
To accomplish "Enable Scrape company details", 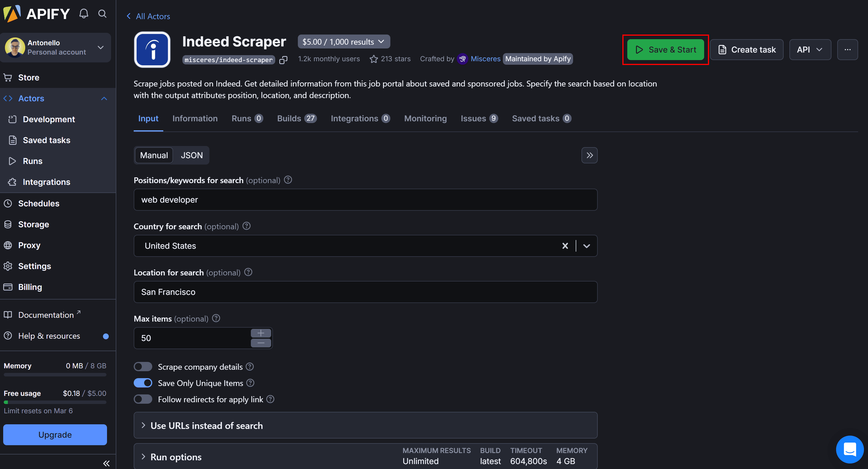I will [143, 367].
